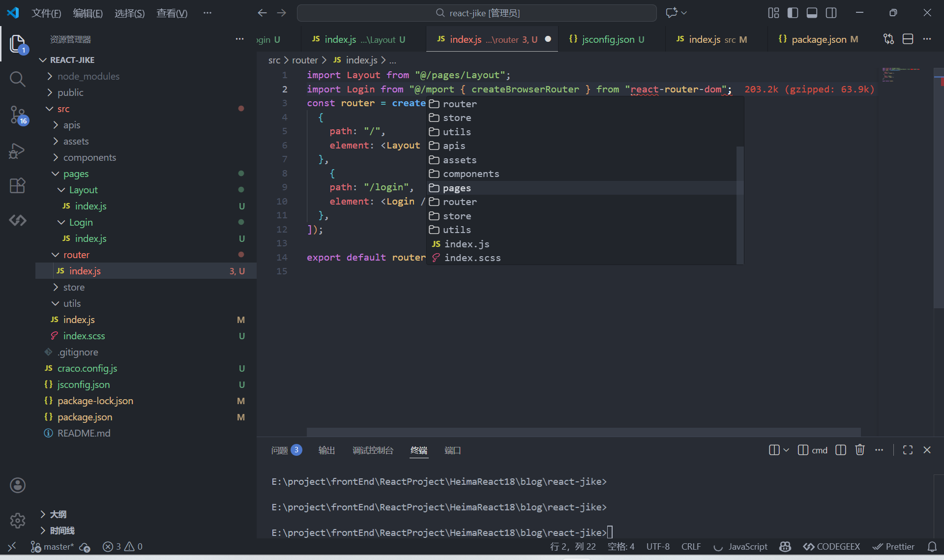Split the editor right icon

(x=908, y=39)
